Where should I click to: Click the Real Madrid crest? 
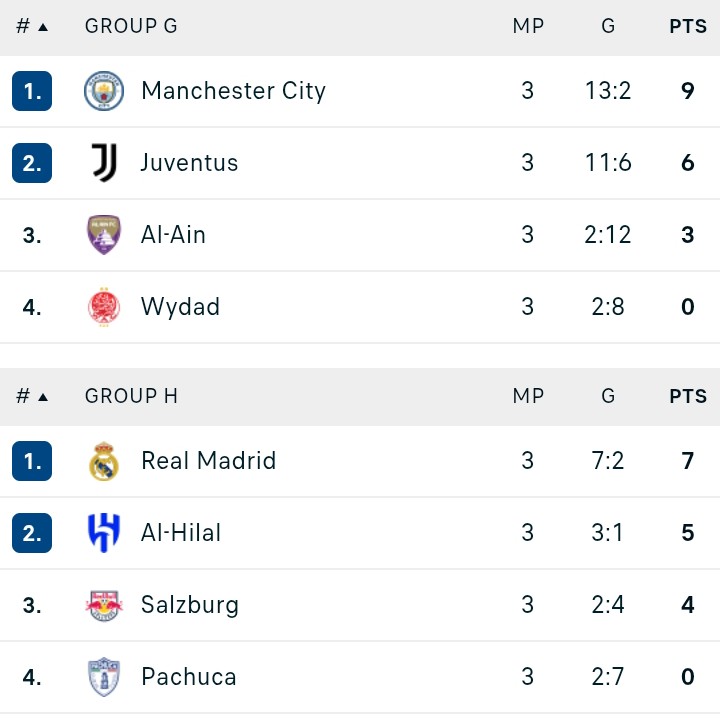coord(104,461)
